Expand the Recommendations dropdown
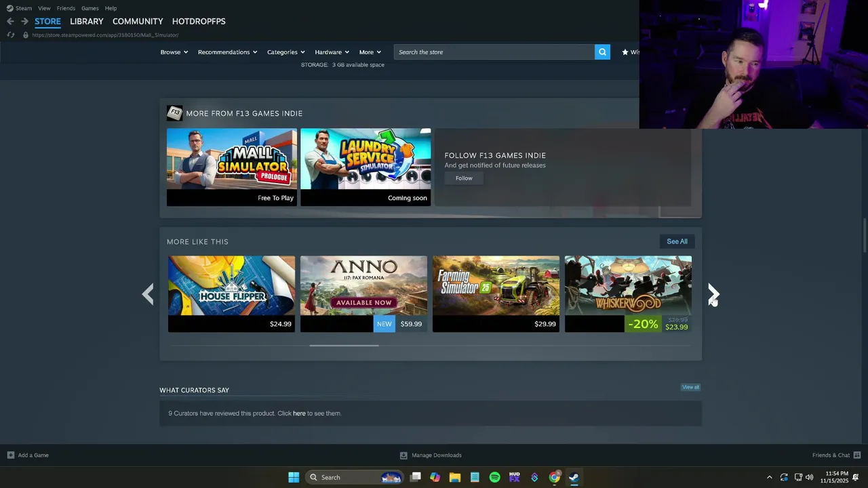Screen dimensions: 868x488 tap(227, 52)
